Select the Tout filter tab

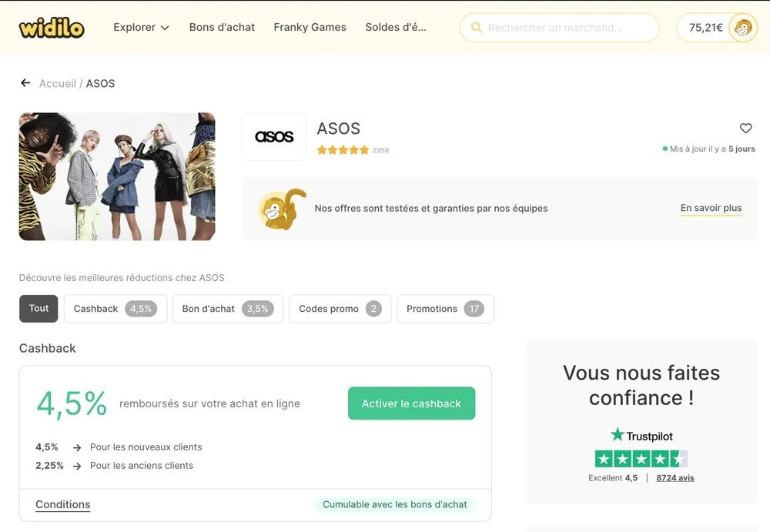[38, 309]
